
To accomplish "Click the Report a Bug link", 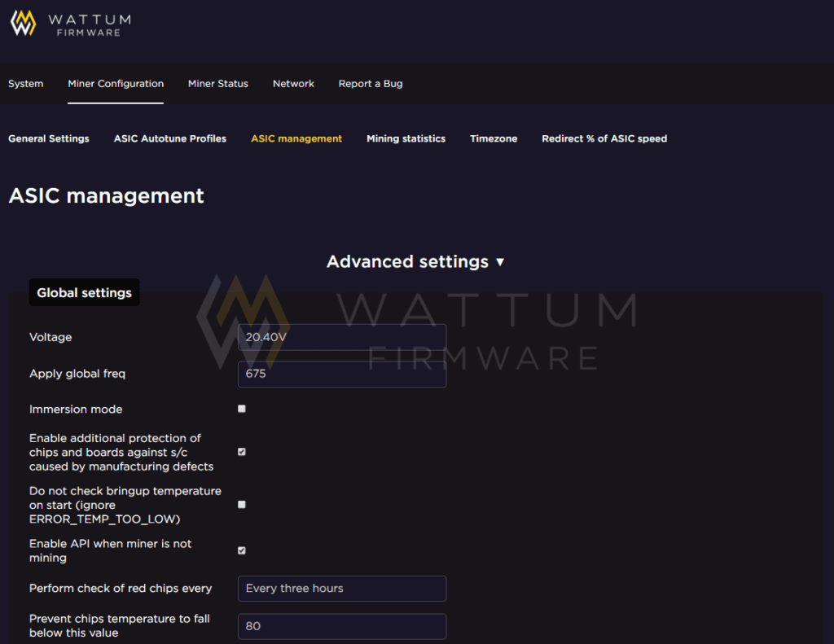I will 371,84.
